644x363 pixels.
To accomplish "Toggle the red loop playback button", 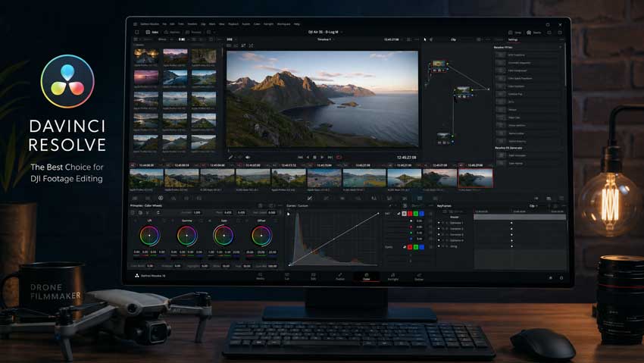I will [x=339, y=158].
